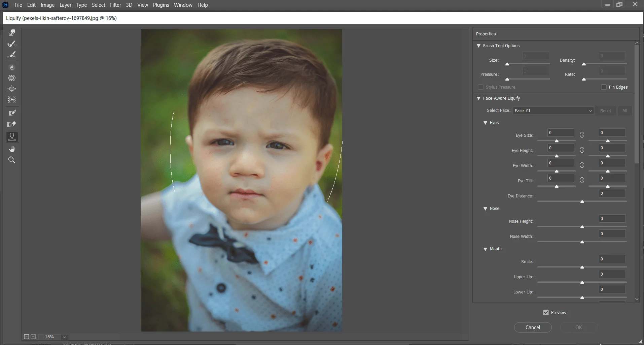The height and width of the screenshot is (345, 644).
Task: Pick the Bloat tool
Action: (x=12, y=89)
